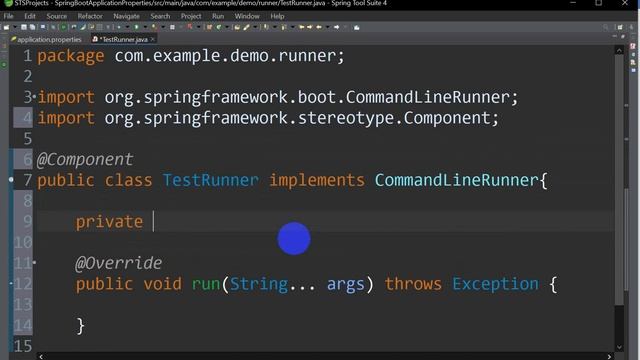Screen dimensions: 640x360
Task: Open the Run configurations dropdown arrow
Action: click(x=145, y=27)
